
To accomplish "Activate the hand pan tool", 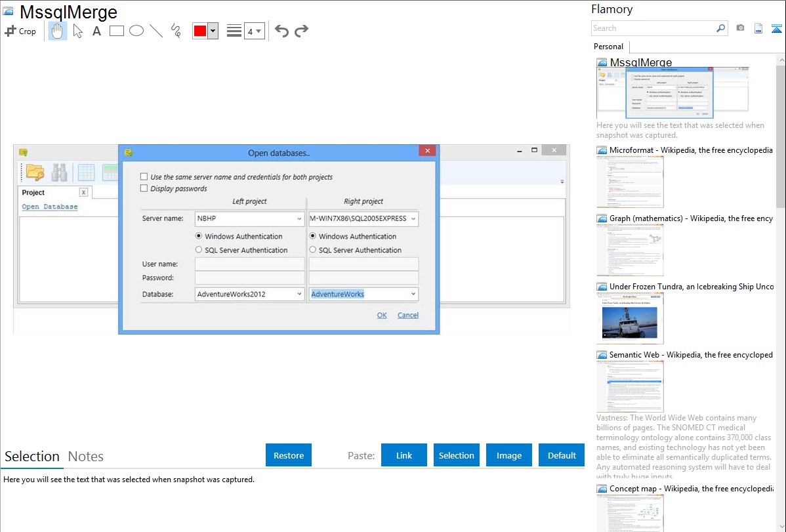I will (58, 31).
